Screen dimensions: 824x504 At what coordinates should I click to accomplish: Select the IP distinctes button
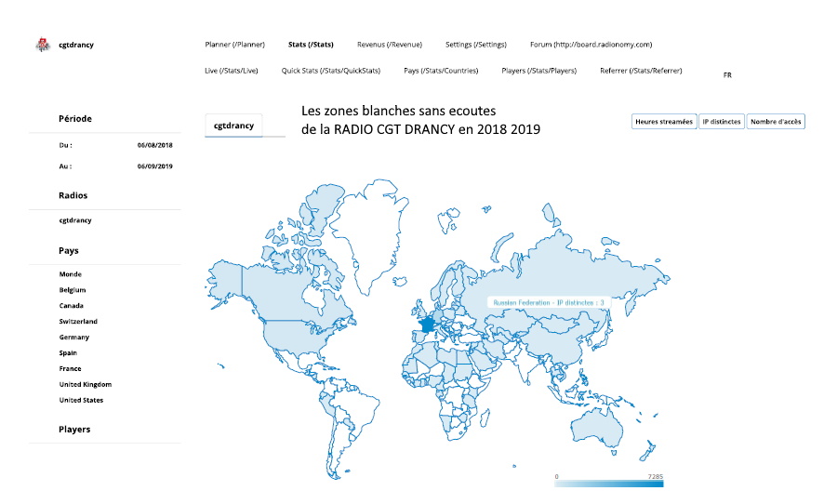pos(722,122)
